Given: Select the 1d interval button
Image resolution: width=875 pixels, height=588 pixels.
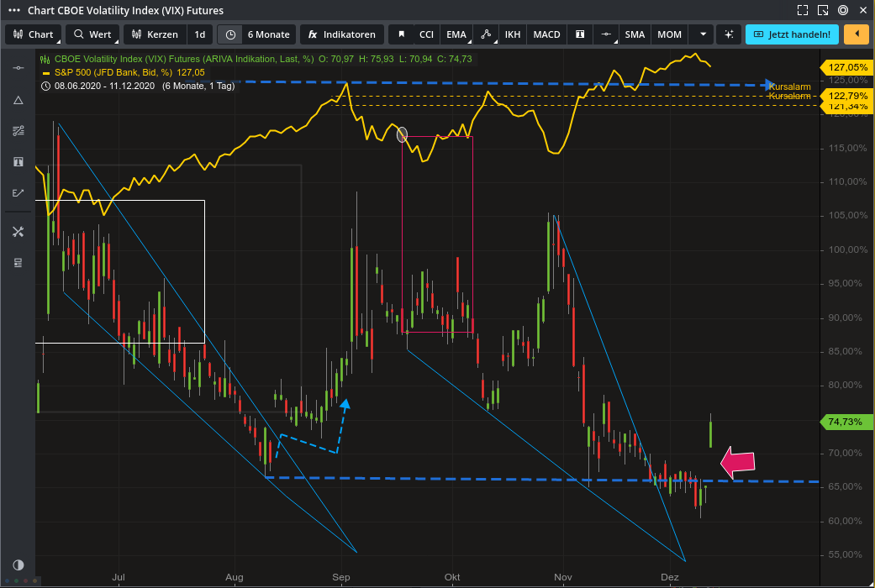Looking at the screenshot, I should coord(200,34).
